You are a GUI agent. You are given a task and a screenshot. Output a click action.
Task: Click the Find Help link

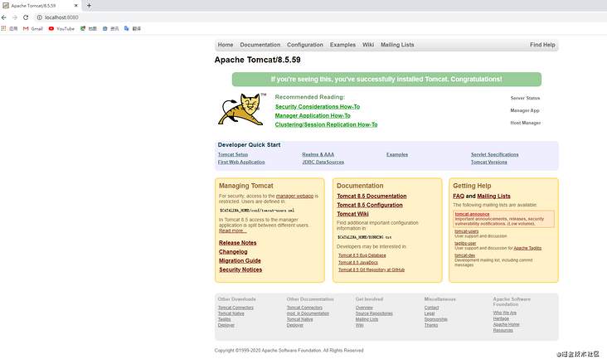click(x=542, y=45)
